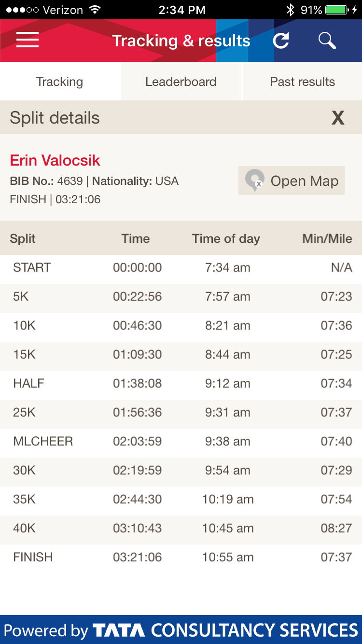Tap the Tata Consultancy Services banner
Screen dimensions: 362x644
[x=181, y=630]
